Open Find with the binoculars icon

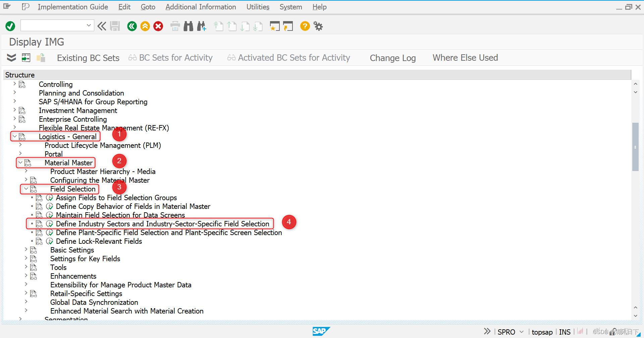tap(189, 26)
